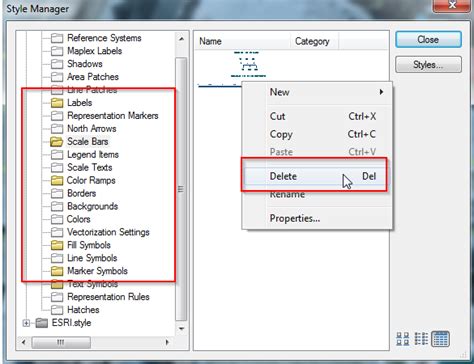Select the 'Hatches' tree label
Image resolution: width=474 pixels, height=364 pixels.
[x=83, y=310]
